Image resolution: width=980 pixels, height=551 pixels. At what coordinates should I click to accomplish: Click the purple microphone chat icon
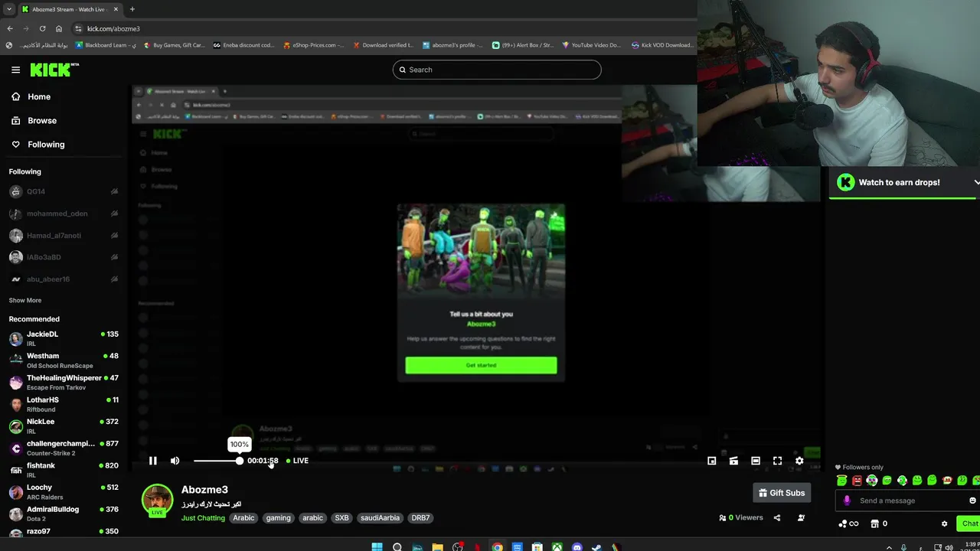point(847,500)
